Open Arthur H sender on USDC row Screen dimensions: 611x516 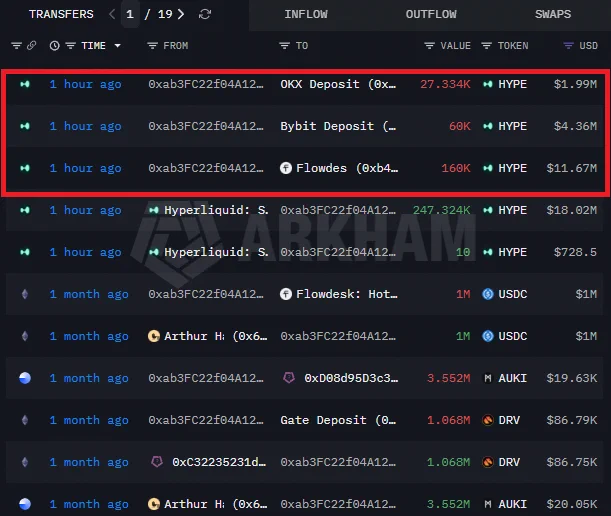point(215,336)
